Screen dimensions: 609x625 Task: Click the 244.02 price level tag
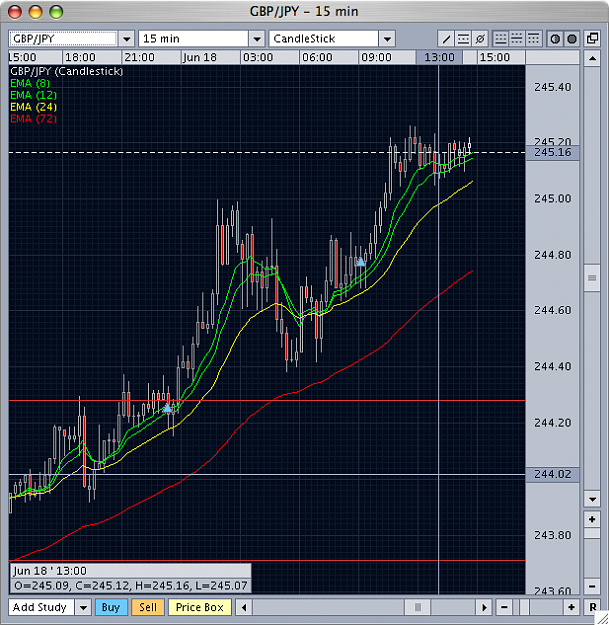click(x=552, y=474)
